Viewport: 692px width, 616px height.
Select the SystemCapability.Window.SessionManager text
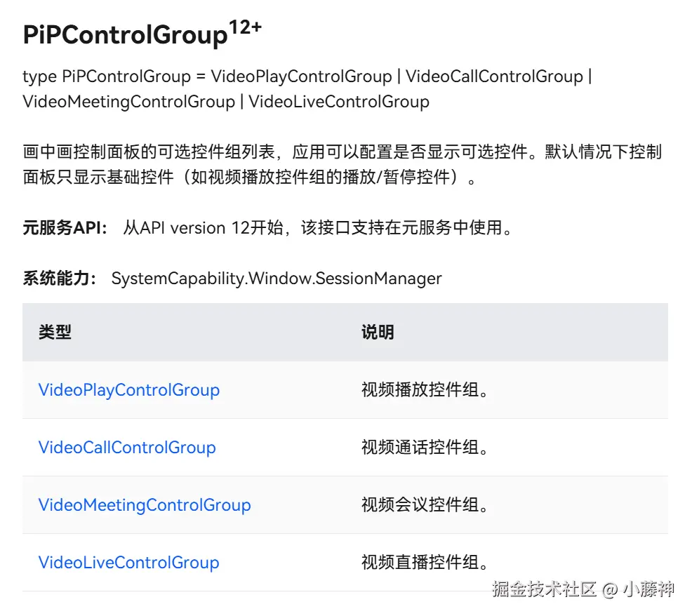[277, 279]
